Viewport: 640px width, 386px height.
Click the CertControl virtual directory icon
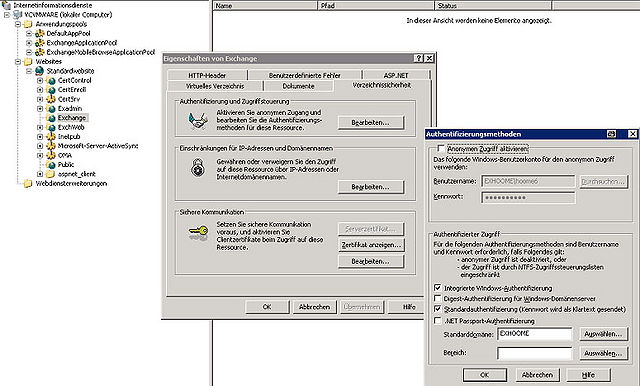(x=51, y=80)
